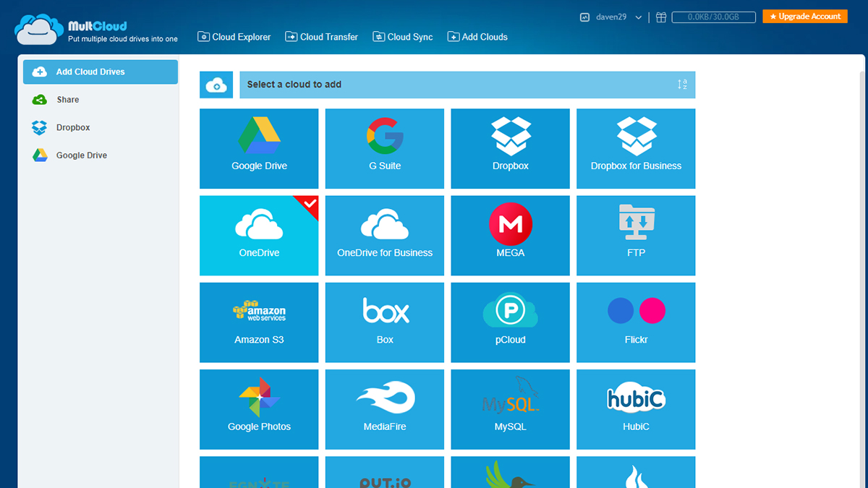Select the checked OneDrive tile
Viewport: 868px width, 488px height.
259,236
